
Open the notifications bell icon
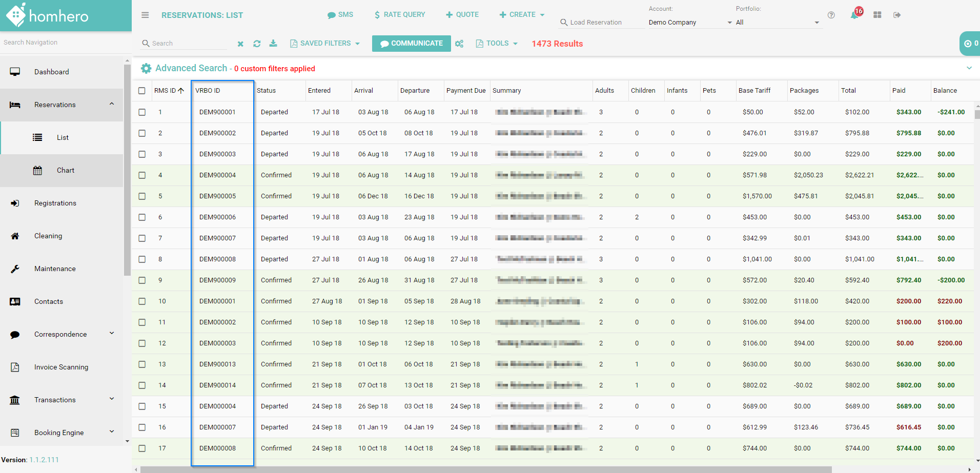[x=854, y=15]
